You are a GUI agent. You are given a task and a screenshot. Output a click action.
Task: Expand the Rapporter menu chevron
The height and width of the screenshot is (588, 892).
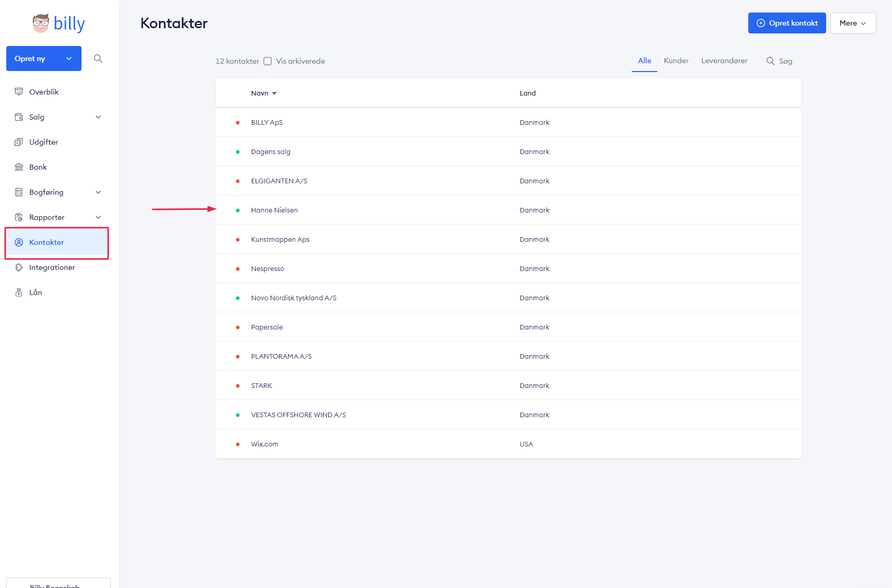(x=98, y=217)
